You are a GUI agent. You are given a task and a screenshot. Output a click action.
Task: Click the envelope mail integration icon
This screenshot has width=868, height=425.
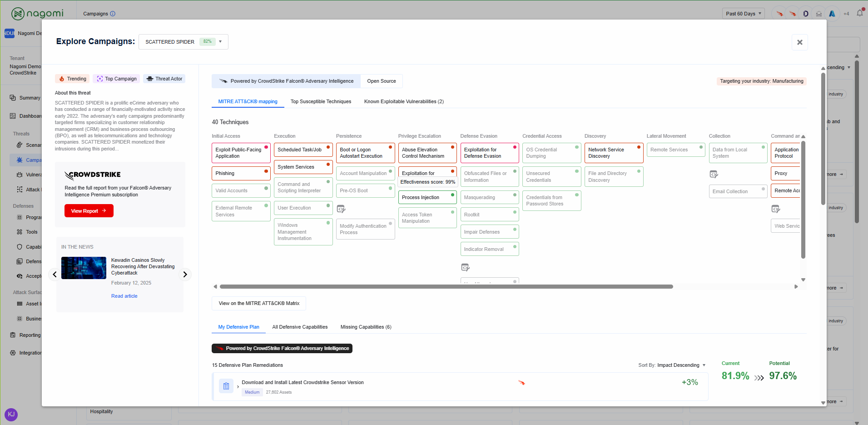(819, 14)
